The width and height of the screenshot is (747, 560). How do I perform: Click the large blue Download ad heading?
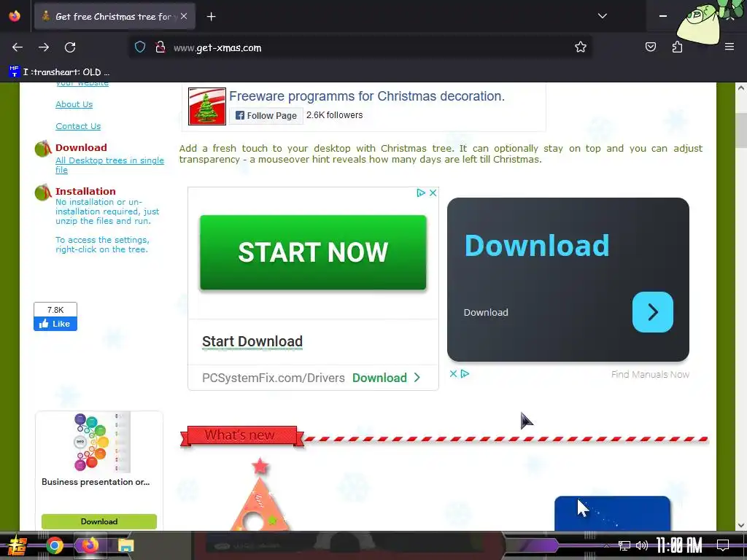[536, 246]
